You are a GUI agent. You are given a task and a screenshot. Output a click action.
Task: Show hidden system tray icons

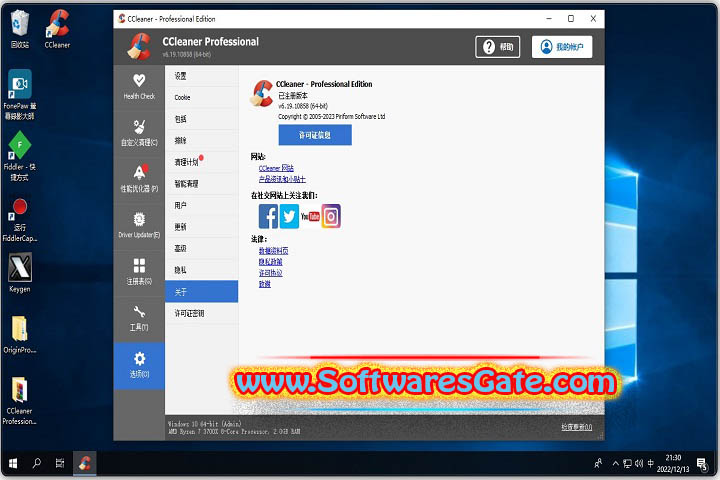coord(615,463)
